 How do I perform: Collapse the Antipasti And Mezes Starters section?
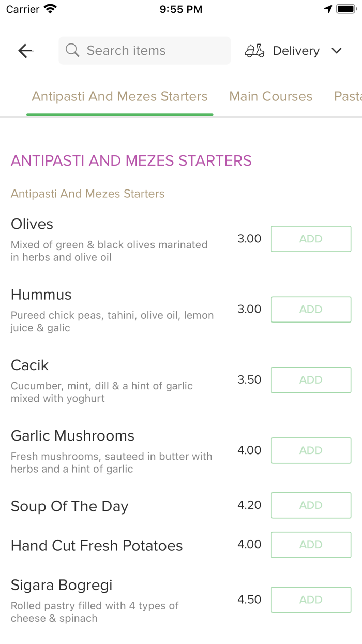click(131, 160)
